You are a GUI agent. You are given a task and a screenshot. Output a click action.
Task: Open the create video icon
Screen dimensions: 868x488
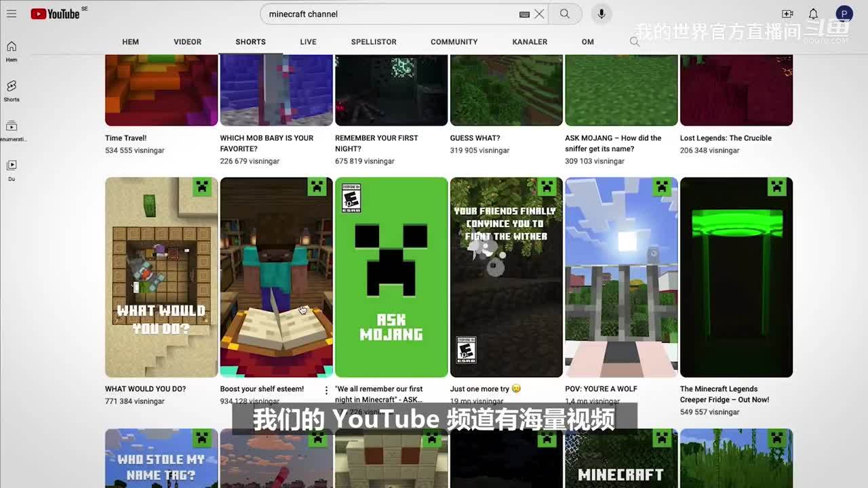(787, 14)
